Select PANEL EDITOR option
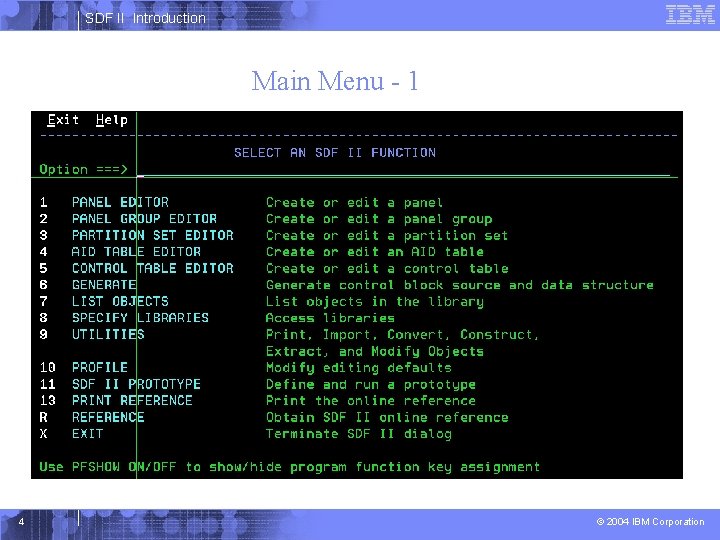Viewport: 720px width, 540px height. (x=120, y=202)
